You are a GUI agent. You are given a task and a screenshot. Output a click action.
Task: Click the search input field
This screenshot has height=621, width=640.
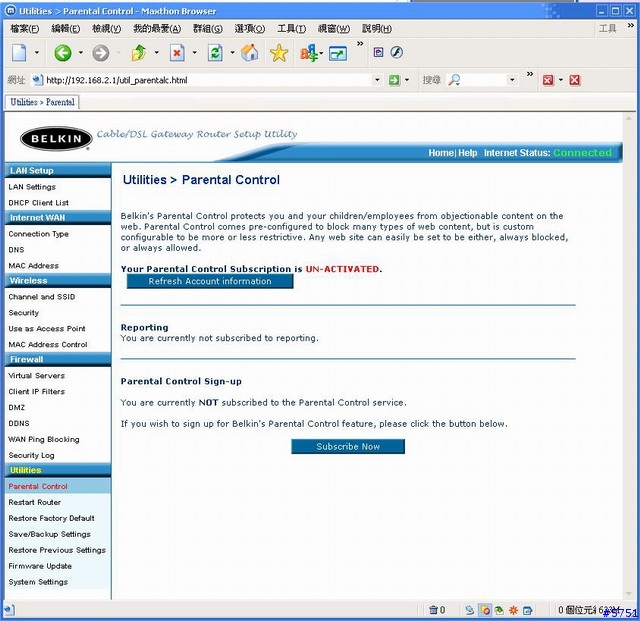484,80
